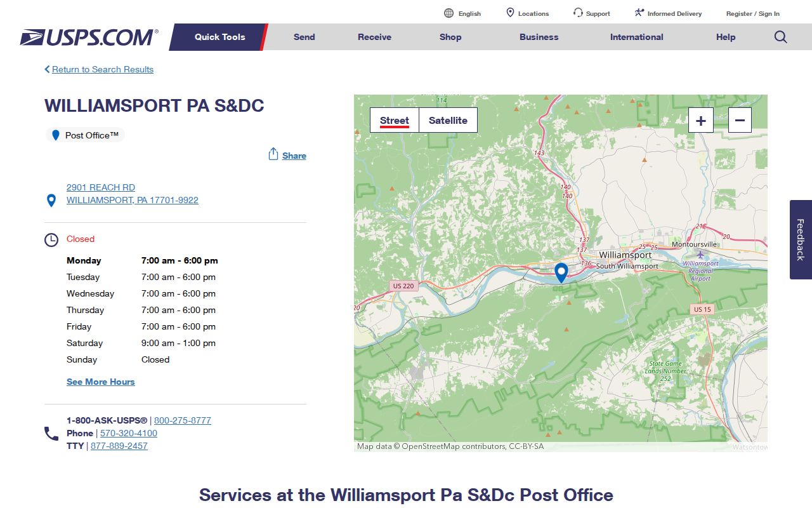Call 800-275-8777 link
Screen dimensions: 812x508
click(183, 420)
